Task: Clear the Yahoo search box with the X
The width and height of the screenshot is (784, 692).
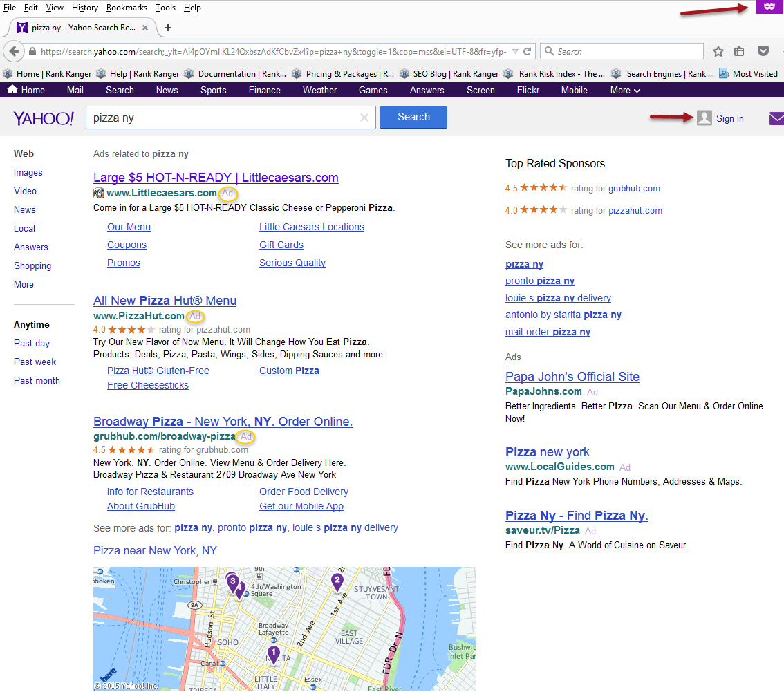Action: click(364, 118)
